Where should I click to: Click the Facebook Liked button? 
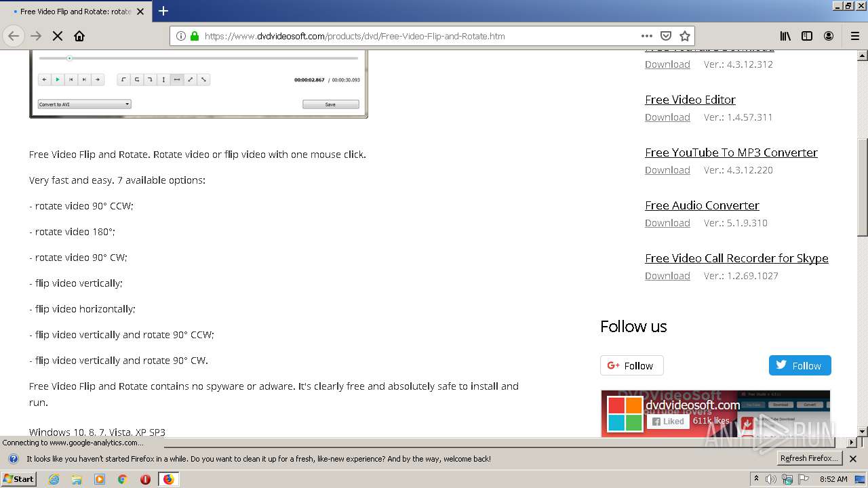tap(668, 421)
